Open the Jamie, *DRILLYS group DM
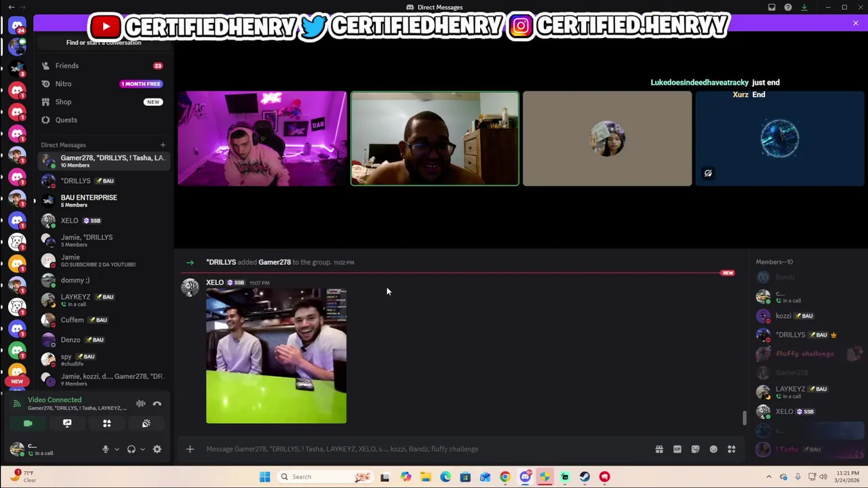This screenshot has height=488, width=868. click(x=103, y=240)
